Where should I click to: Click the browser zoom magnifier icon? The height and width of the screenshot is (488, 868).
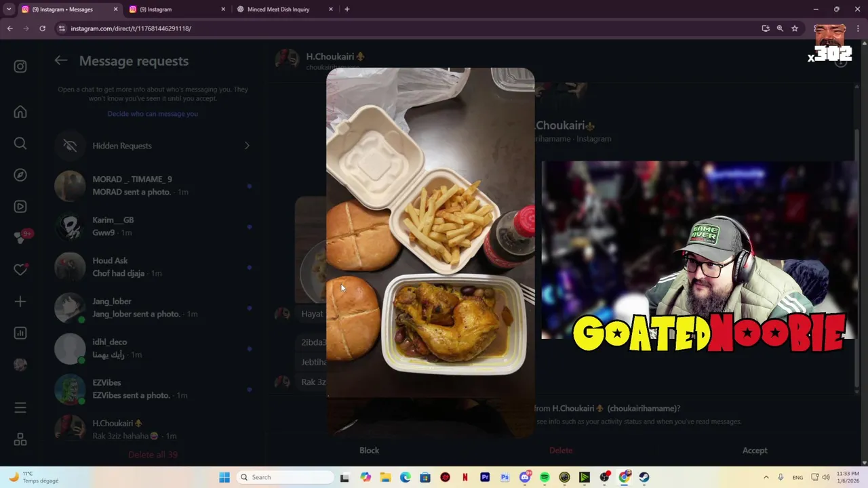coord(780,28)
